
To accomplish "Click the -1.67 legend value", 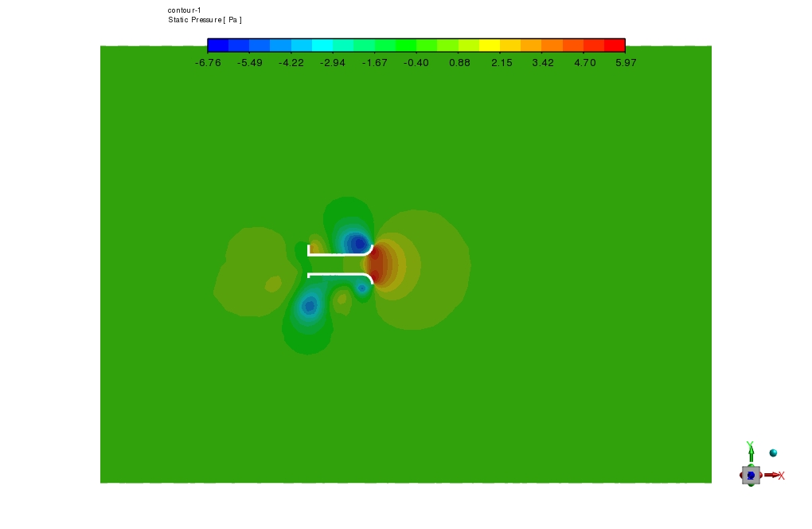I will (374, 63).
